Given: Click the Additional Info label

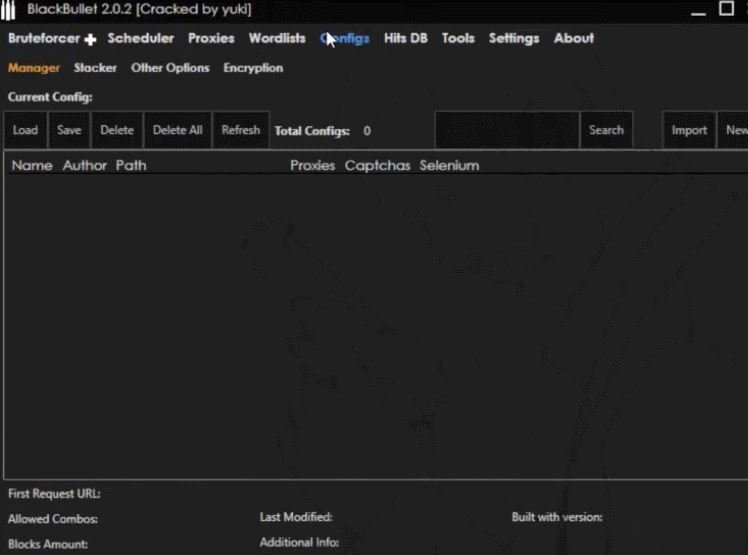Looking at the screenshot, I should [299, 543].
